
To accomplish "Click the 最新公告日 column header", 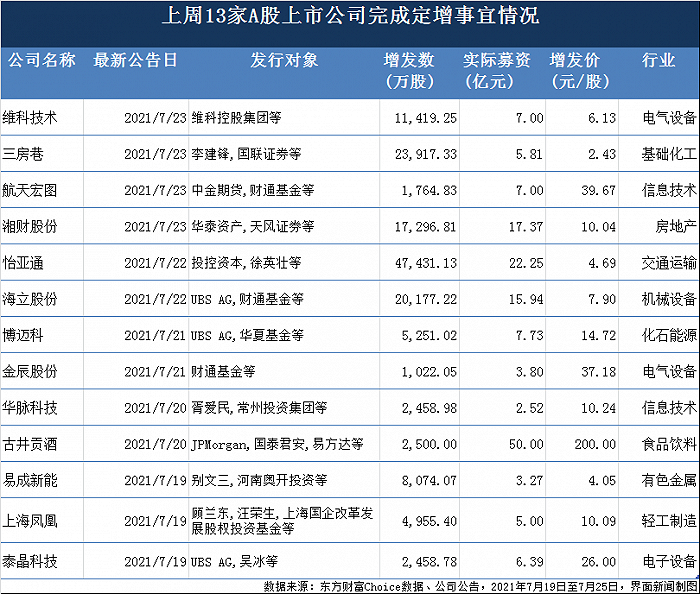I will coord(135,60).
